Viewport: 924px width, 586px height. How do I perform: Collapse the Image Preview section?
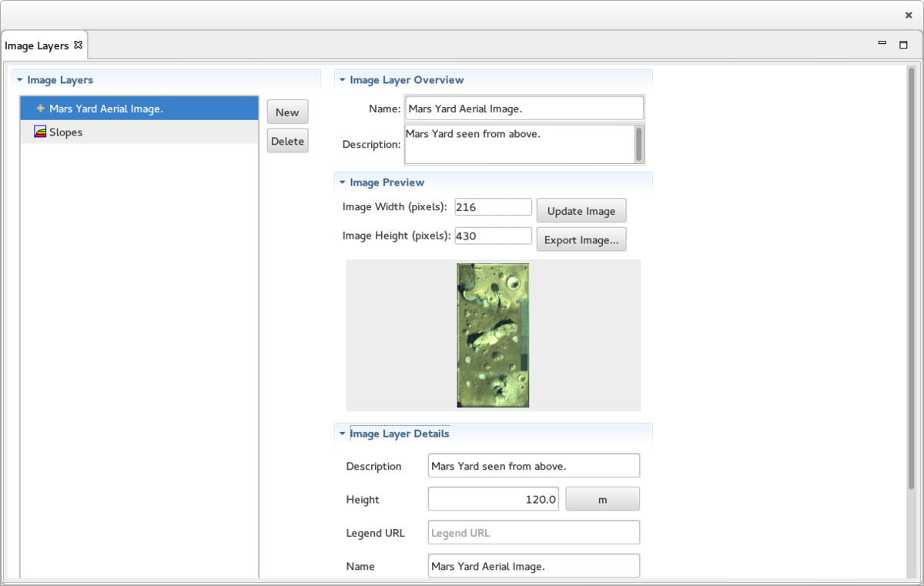pyautogui.click(x=342, y=182)
